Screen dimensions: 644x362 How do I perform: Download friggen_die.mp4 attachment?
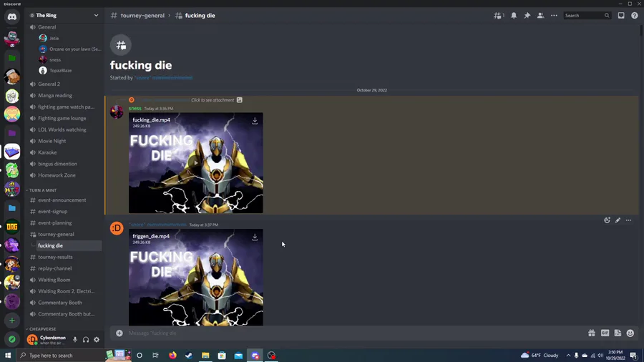(255, 237)
